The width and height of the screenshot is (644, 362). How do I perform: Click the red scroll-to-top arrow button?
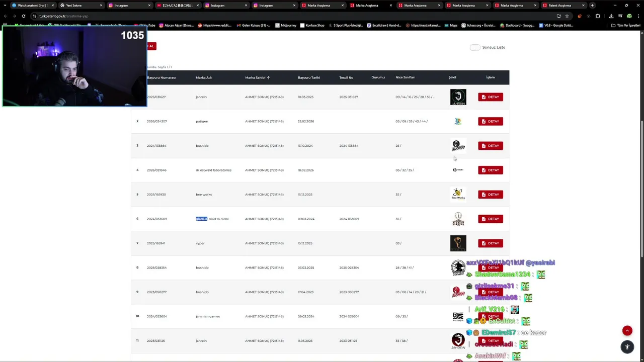[627, 330]
